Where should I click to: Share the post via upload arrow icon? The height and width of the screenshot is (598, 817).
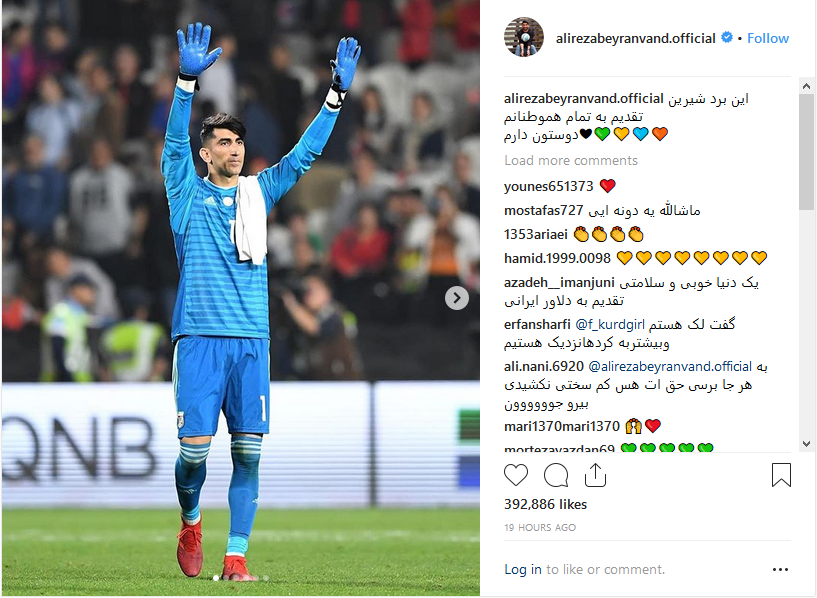pos(595,475)
